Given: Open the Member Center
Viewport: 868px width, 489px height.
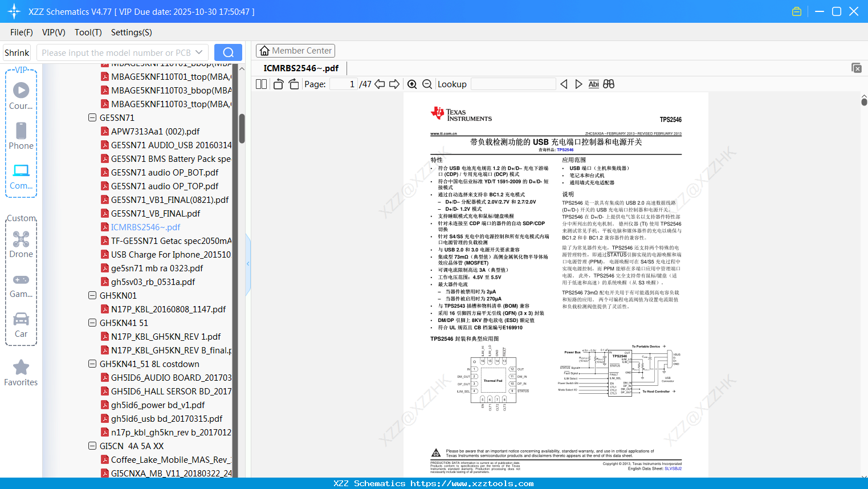Looking at the screenshot, I should (295, 51).
